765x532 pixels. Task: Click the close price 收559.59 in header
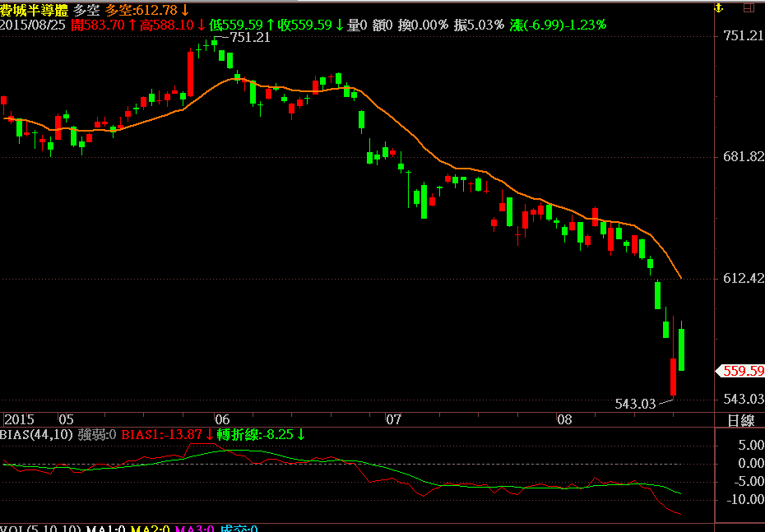[x=310, y=25]
